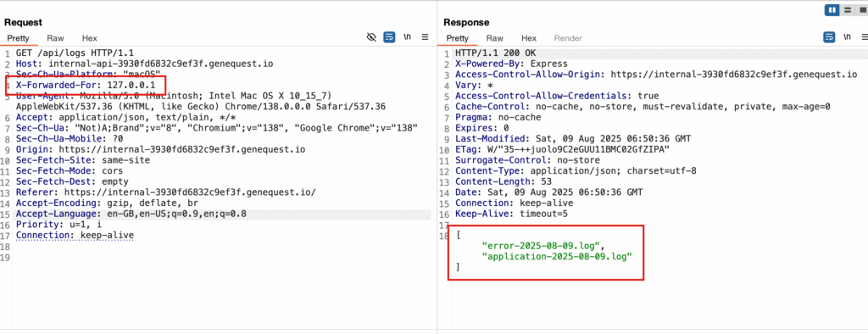Toggle line wrap in the Response panel
Viewport: 868px width, 334px height.
click(829, 37)
